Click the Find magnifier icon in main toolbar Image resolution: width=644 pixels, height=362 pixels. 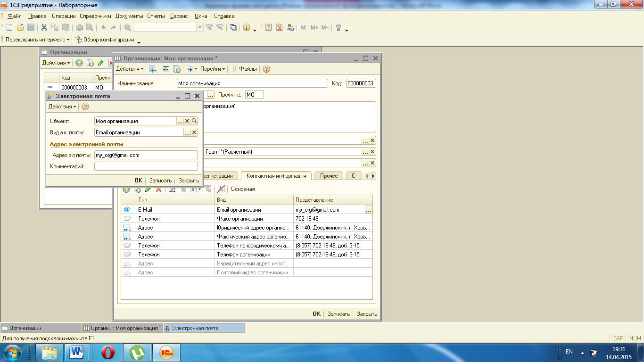point(127,27)
